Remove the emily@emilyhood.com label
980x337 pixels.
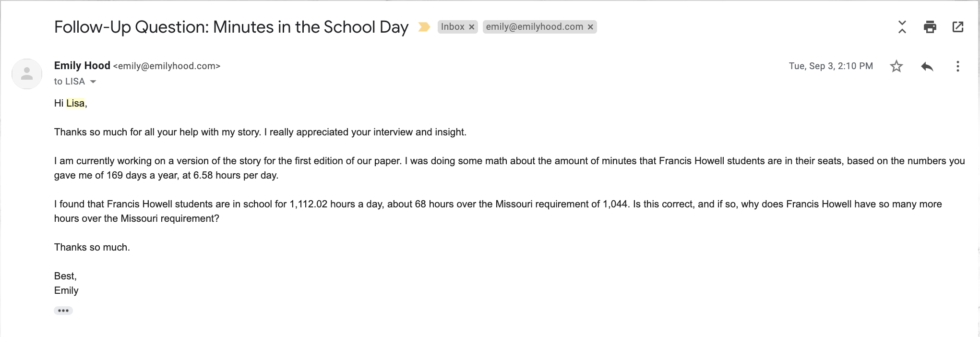[590, 27]
